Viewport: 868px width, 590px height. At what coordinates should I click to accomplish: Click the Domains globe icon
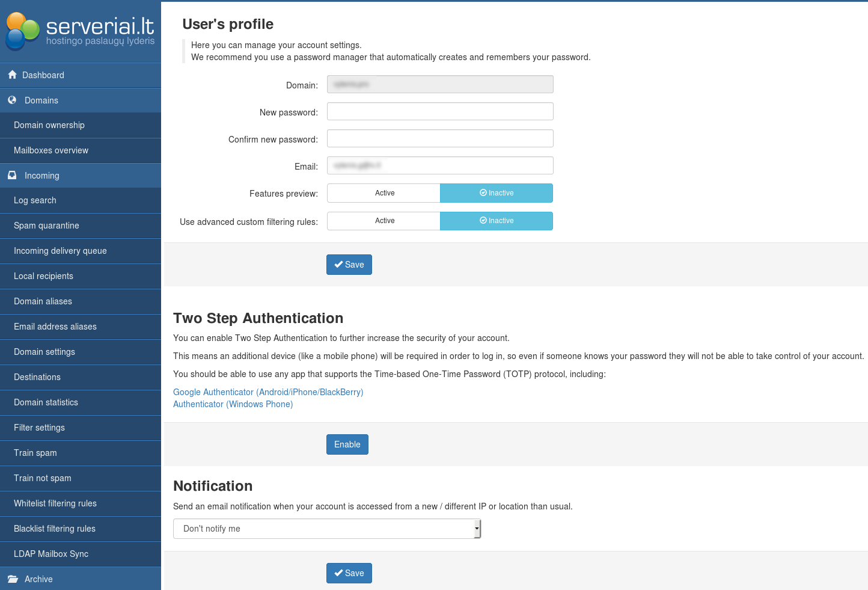click(12, 100)
